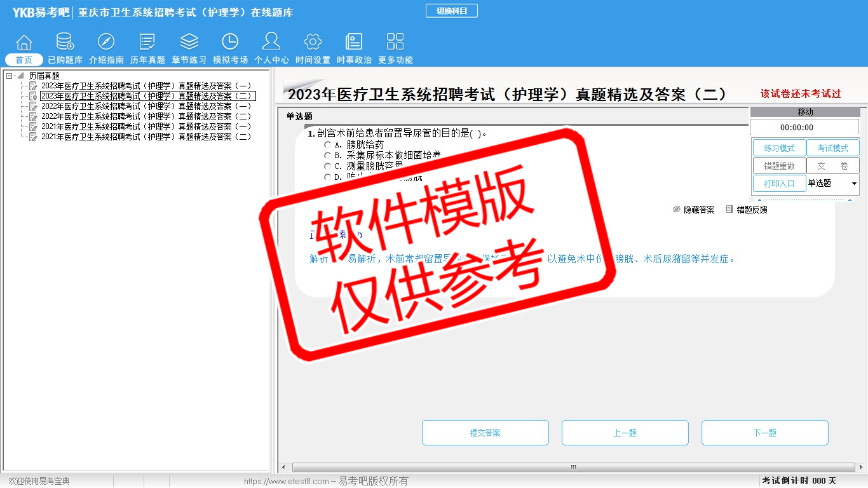Go to next question with 下一题
This screenshot has height=488, width=868.
pos(764,433)
